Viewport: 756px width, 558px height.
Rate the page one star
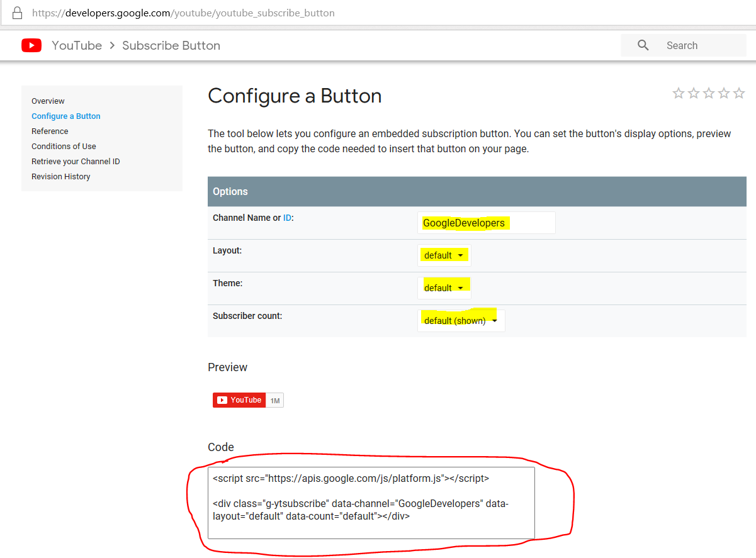click(679, 93)
